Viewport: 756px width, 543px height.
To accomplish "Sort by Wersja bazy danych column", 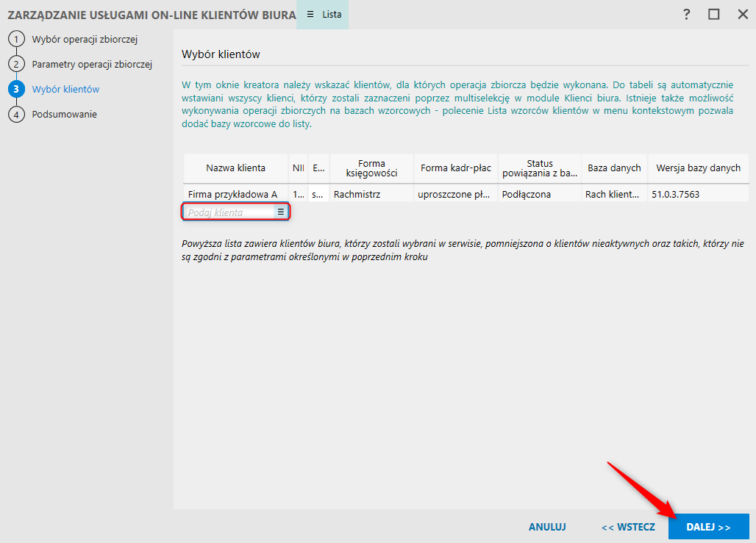I will point(698,168).
